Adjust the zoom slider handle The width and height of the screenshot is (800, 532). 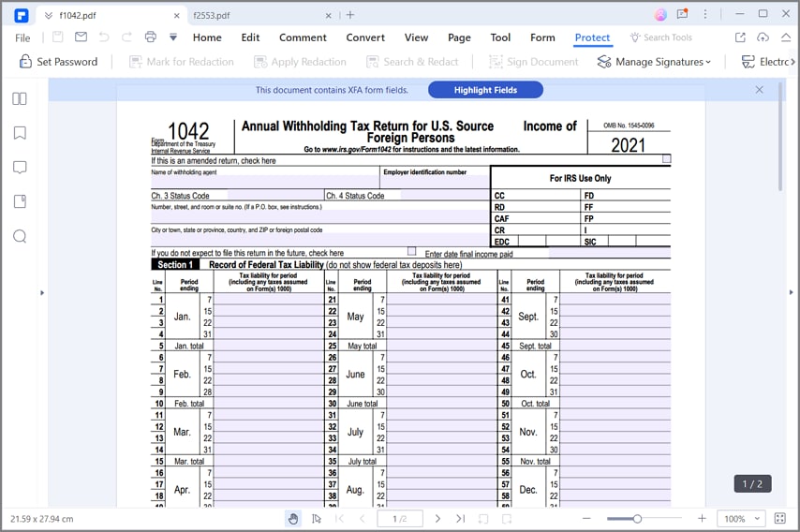click(637, 519)
